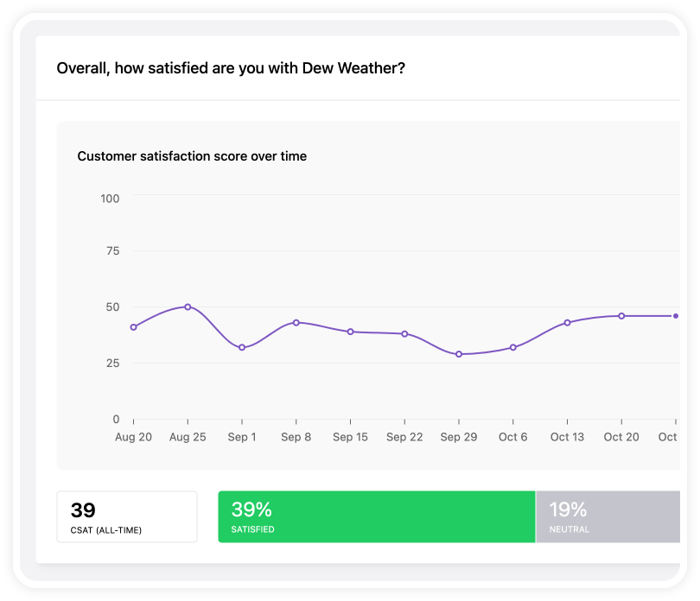This screenshot has height=601, width=700.
Task: Click the Oct 13 data point
Action: pos(568,323)
